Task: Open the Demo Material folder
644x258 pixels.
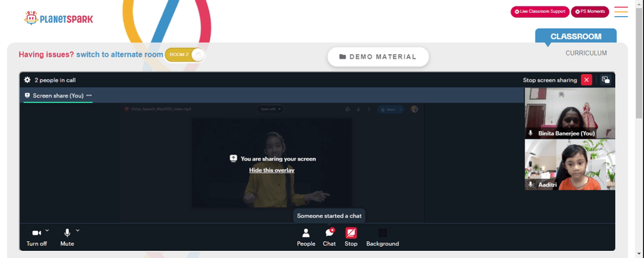Action: 378,57
